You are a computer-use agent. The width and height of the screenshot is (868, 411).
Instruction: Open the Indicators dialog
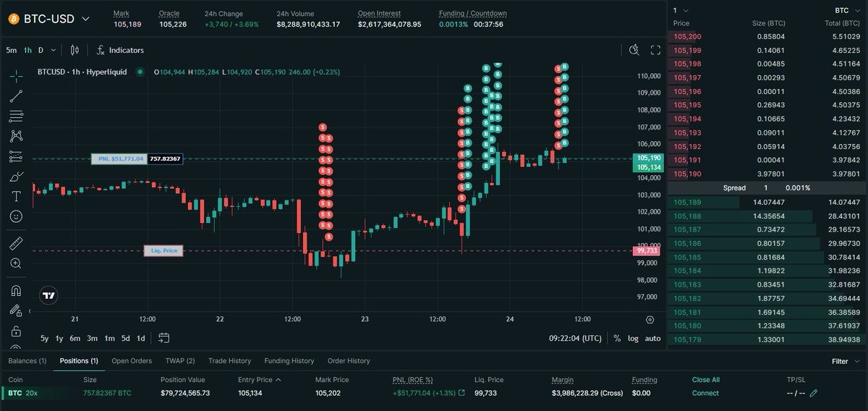tap(119, 50)
